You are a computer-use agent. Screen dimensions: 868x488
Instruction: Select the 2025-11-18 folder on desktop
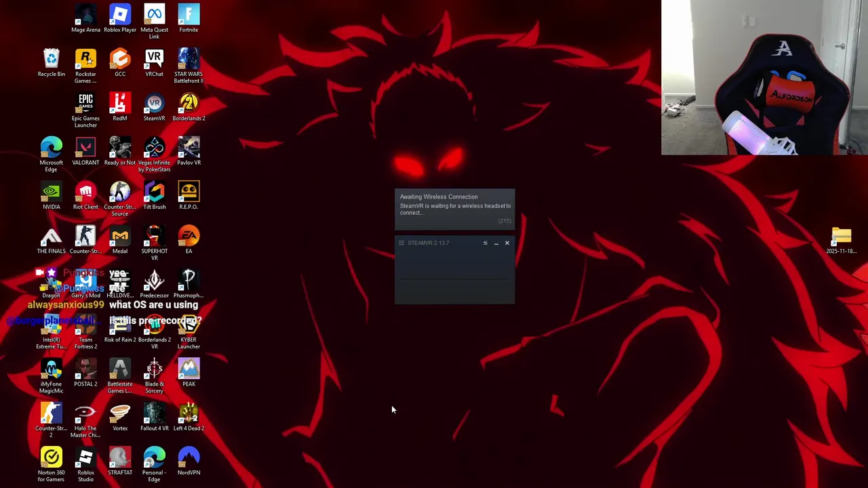[x=841, y=240]
